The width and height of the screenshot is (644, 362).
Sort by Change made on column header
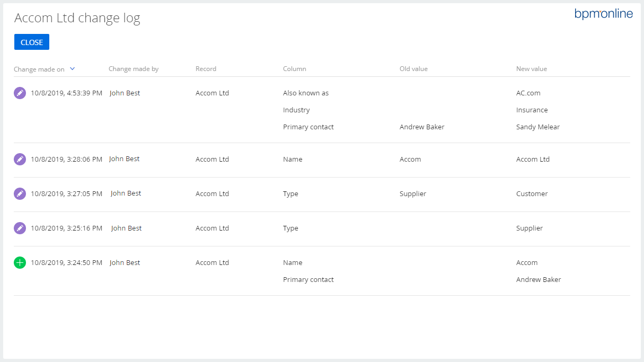(39, 69)
